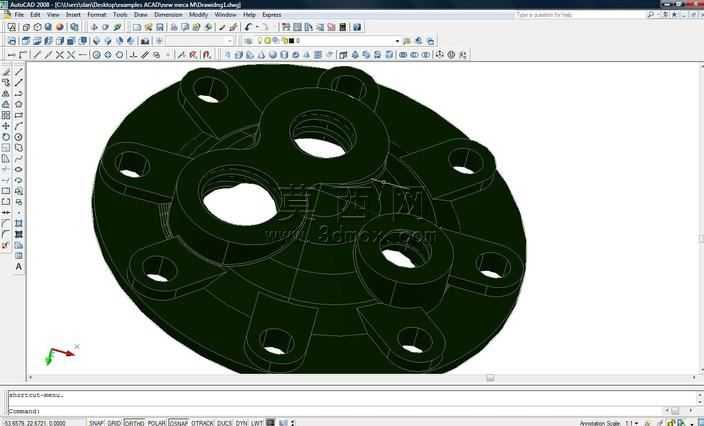Select the Offset modify tool
The height and width of the screenshot is (426, 704).
tap(6, 104)
